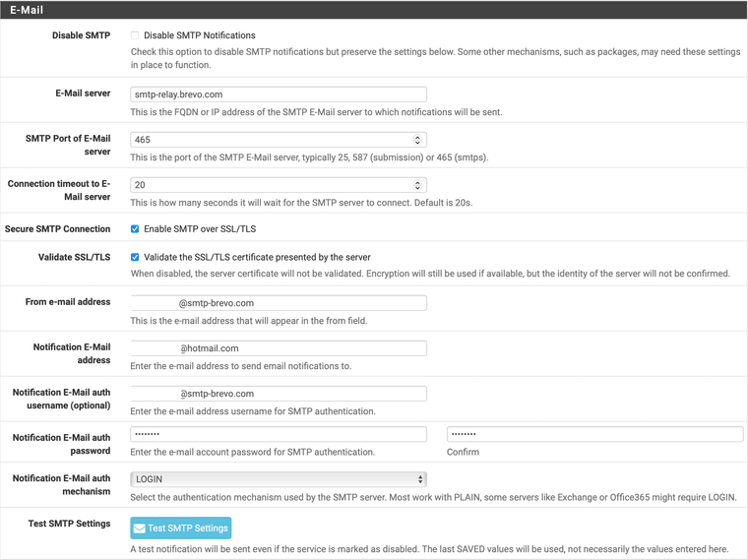Click the Validate SSL/TLS label

click(74, 257)
